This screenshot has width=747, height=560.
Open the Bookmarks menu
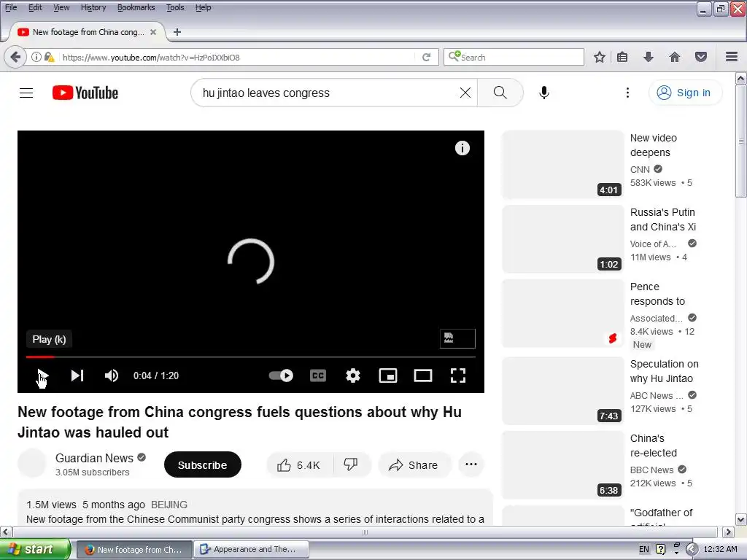[136, 7]
